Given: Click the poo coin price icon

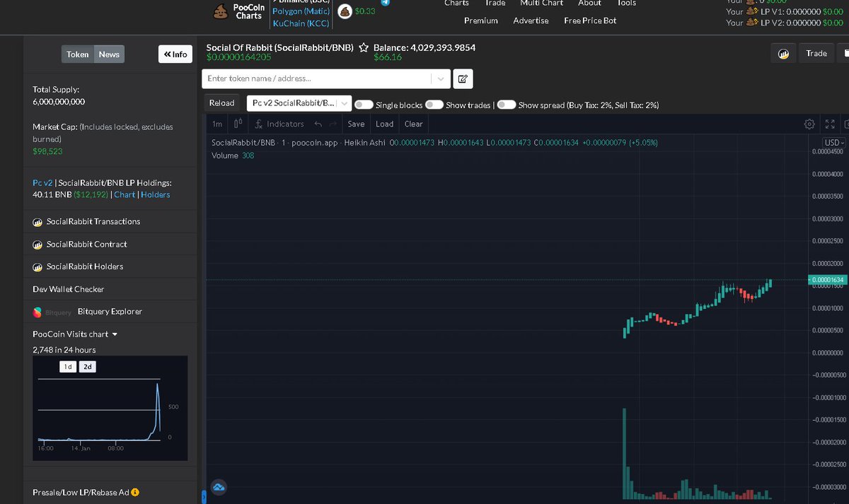Looking at the screenshot, I should [345, 11].
